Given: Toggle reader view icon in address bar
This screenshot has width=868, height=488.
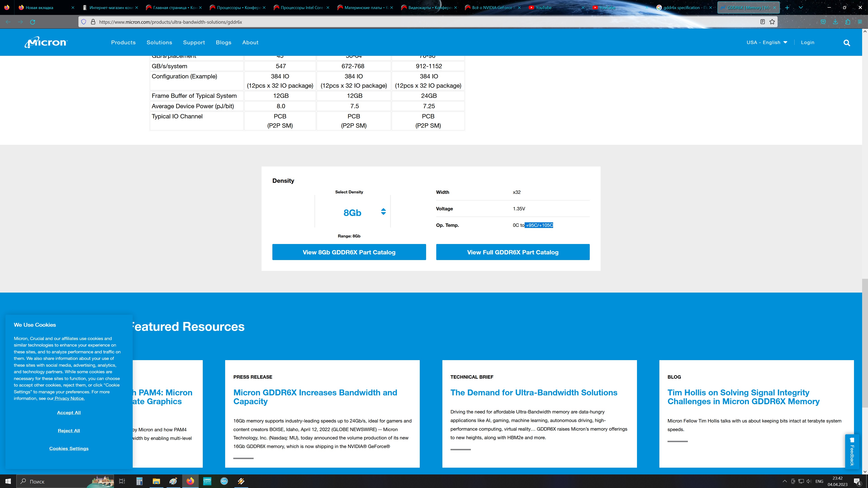Looking at the screenshot, I should 762,22.
